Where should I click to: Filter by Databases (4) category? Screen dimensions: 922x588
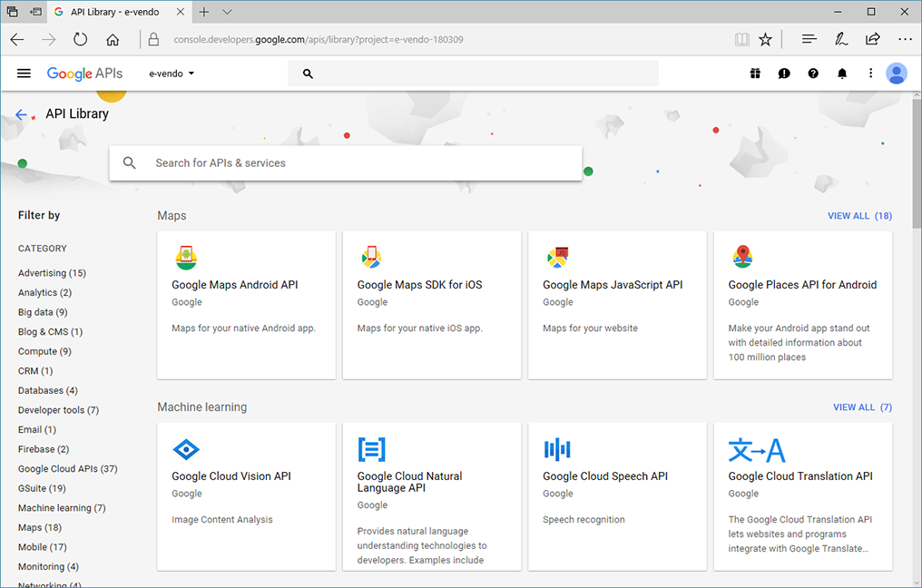point(47,390)
